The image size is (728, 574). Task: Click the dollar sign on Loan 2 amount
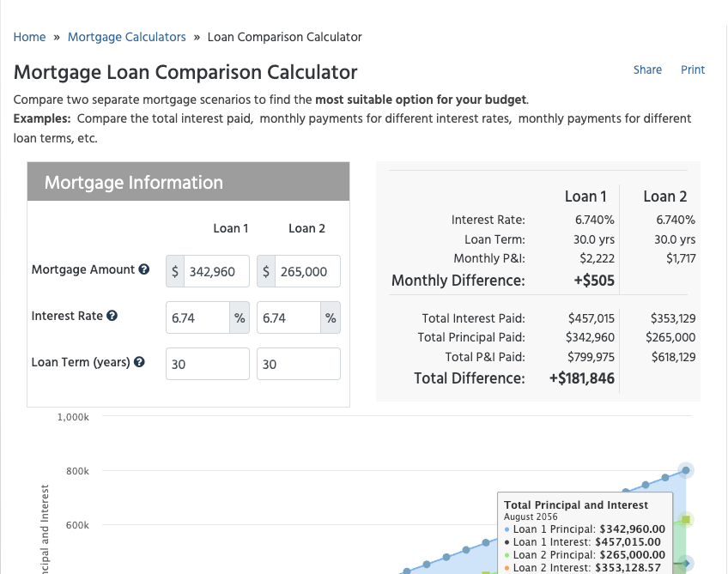point(266,271)
